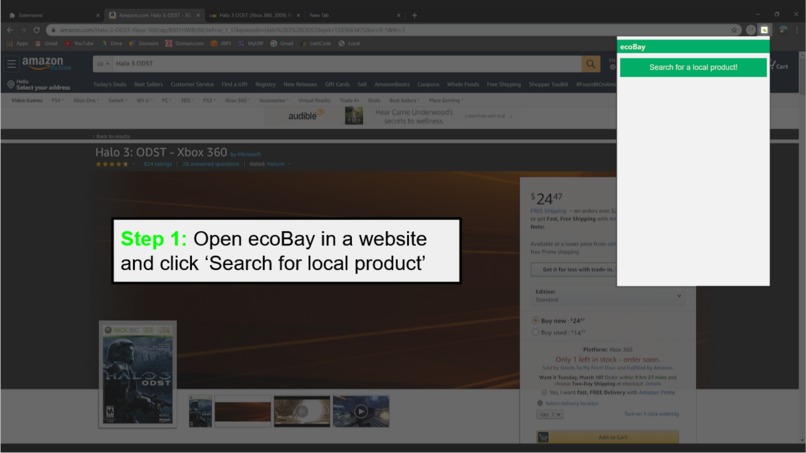Image resolution: width=806 pixels, height=453 pixels.
Task: Click the browser Back arrow
Action: 10,30
